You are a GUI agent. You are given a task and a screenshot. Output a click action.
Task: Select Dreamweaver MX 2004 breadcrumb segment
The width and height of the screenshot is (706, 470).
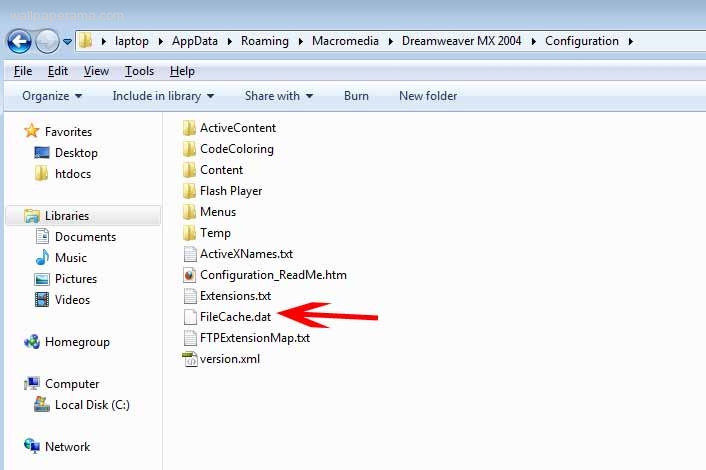pos(462,41)
